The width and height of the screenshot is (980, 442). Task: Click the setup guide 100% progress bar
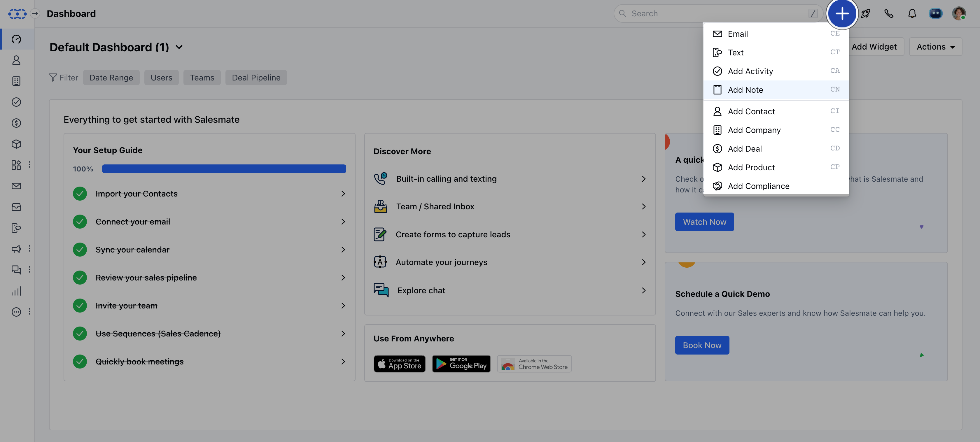click(224, 169)
